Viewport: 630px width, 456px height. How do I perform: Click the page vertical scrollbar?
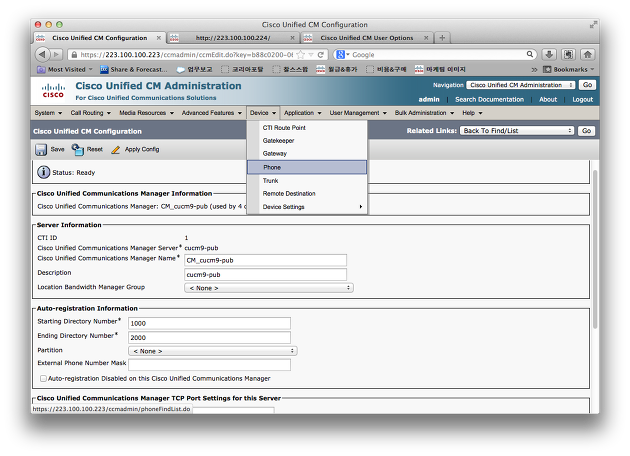point(595,249)
